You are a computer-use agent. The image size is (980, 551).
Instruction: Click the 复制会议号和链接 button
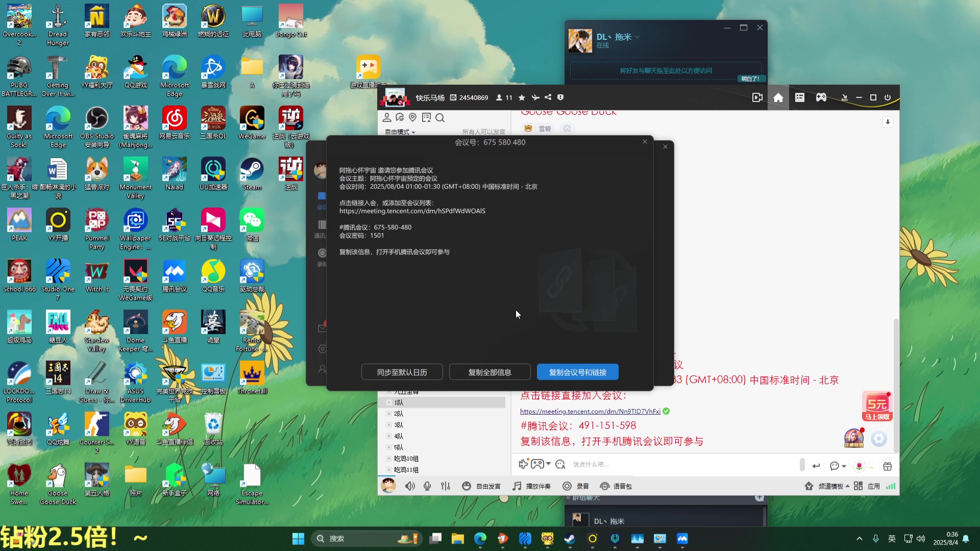click(577, 372)
